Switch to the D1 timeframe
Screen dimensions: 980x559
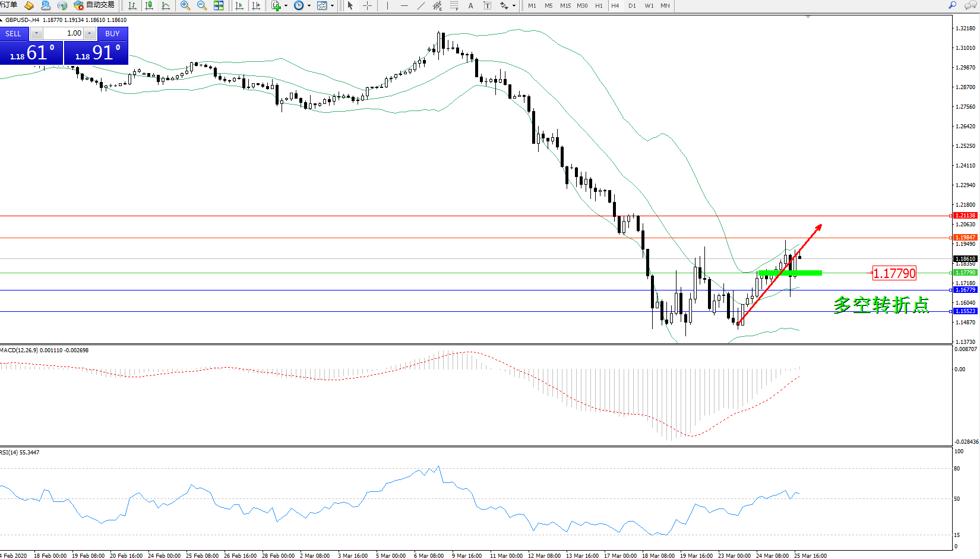click(632, 5)
